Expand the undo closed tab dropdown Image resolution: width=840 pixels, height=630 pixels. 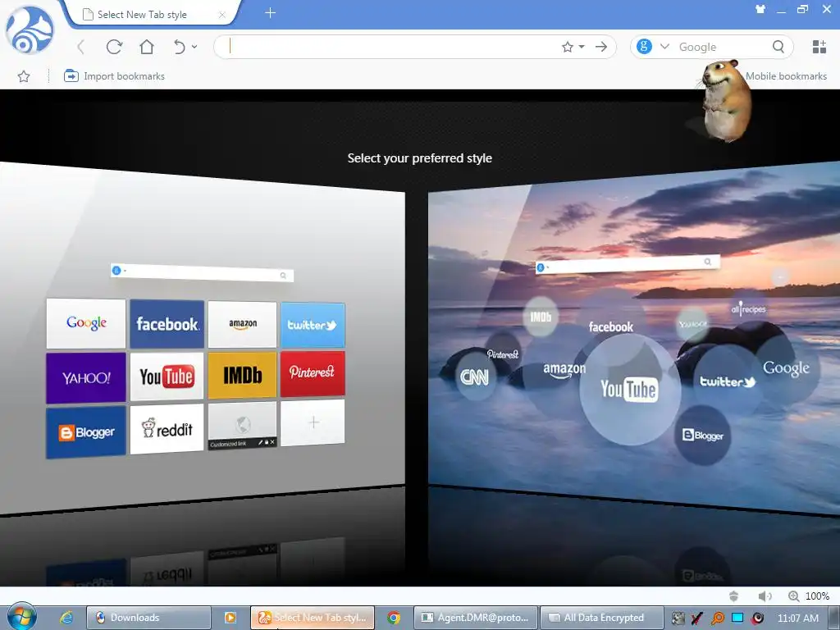coord(194,47)
